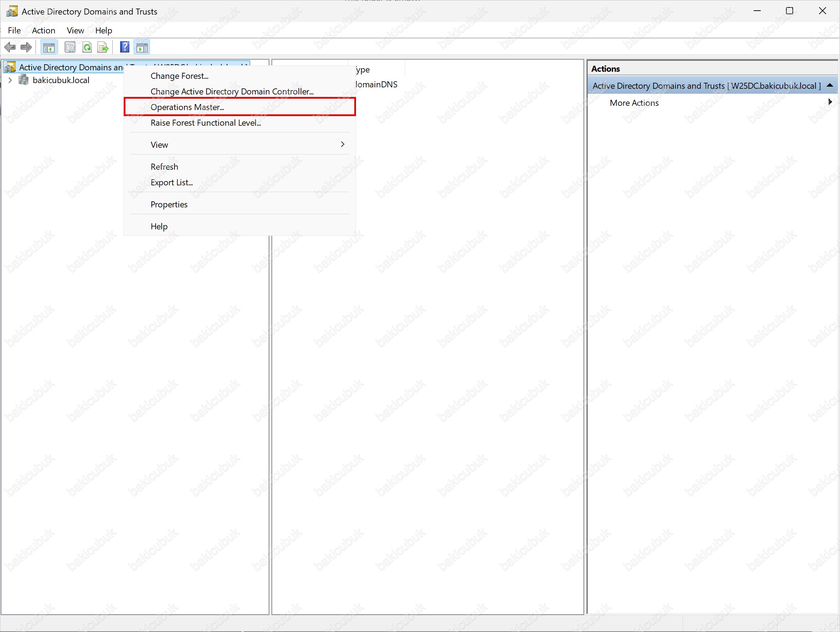
Task: Click the Export List toolbar icon
Action: 103,48
